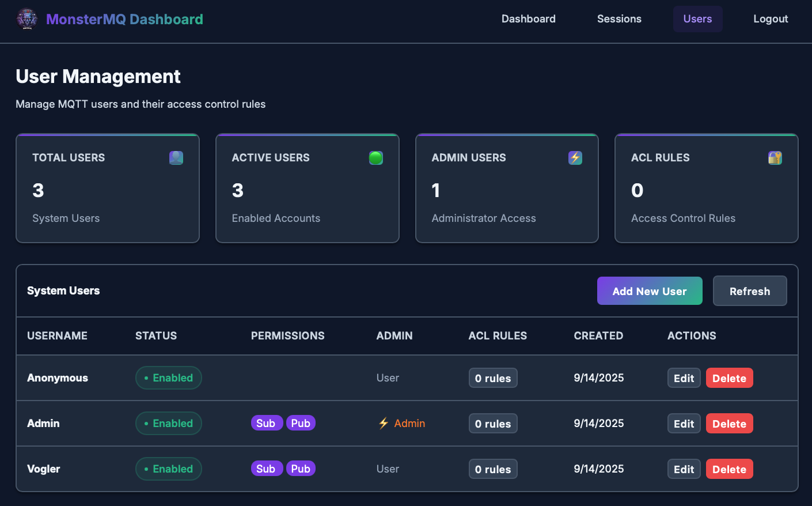Click the ACL Rules stat card
The width and height of the screenshot is (812, 506).
click(707, 188)
